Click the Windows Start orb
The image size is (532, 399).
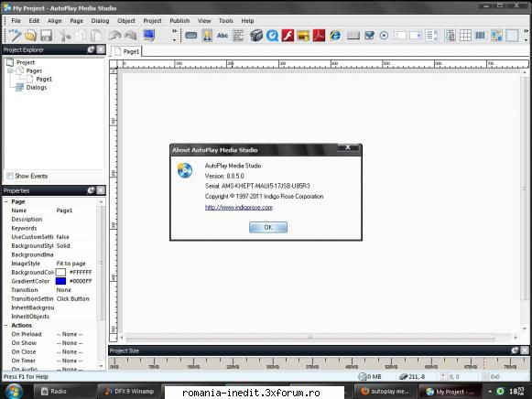click(x=14, y=391)
